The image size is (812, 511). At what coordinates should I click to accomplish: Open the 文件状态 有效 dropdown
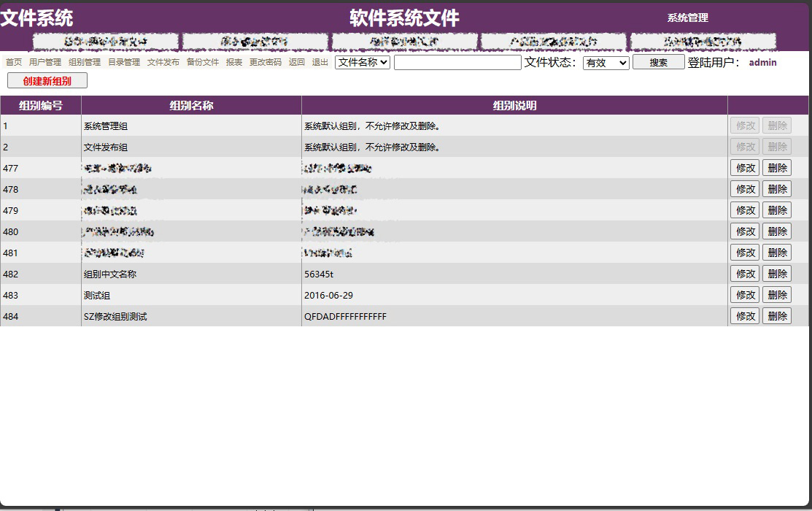coord(606,63)
